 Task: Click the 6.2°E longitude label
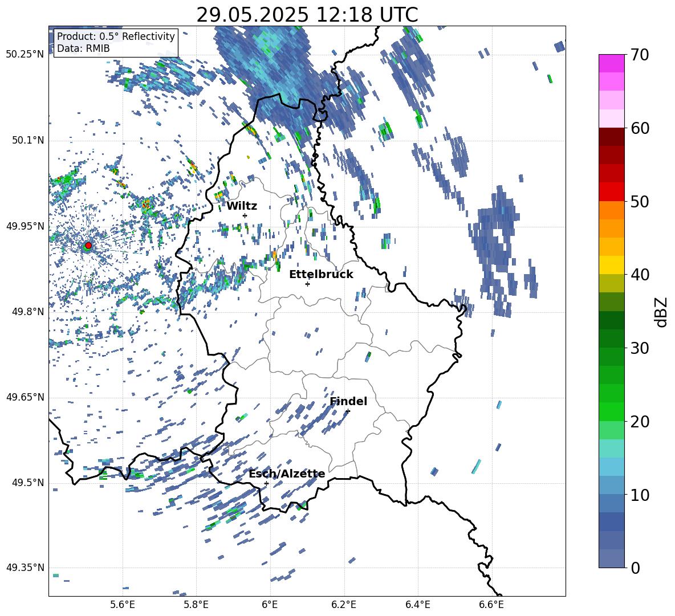pos(344,605)
